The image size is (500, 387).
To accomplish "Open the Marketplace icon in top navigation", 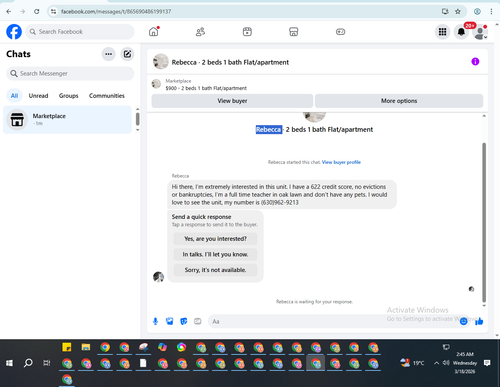I will tap(294, 32).
